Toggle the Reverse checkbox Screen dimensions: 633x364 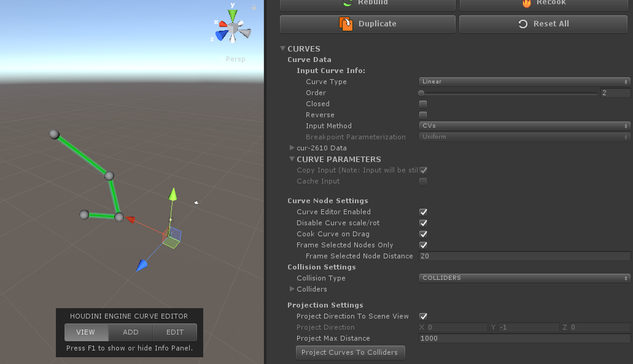tap(423, 115)
